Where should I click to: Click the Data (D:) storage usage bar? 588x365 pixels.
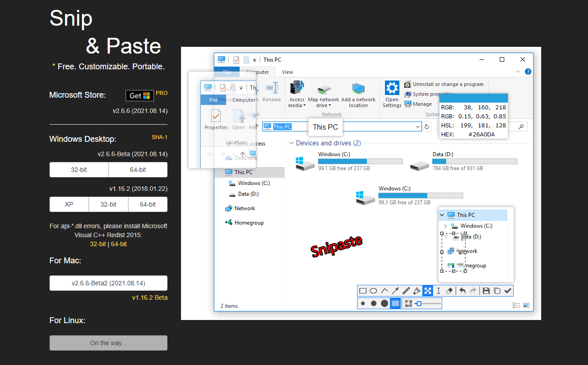(475, 161)
